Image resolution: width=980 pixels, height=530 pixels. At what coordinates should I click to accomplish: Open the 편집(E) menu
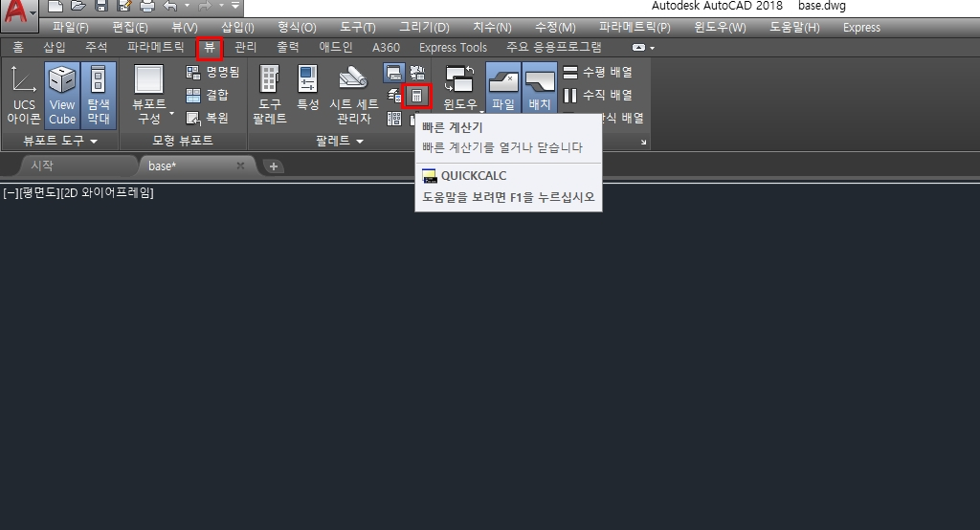click(x=130, y=28)
